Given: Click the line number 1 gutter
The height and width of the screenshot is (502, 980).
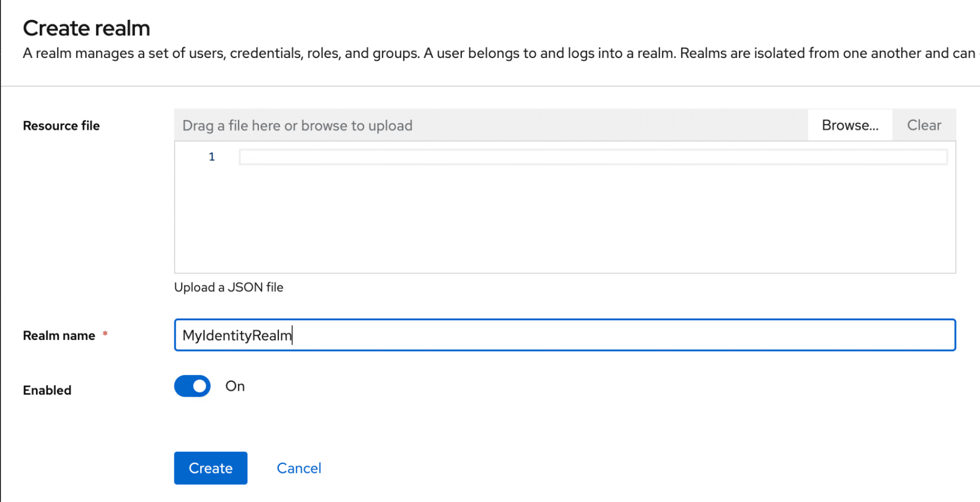Looking at the screenshot, I should [x=212, y=157].
